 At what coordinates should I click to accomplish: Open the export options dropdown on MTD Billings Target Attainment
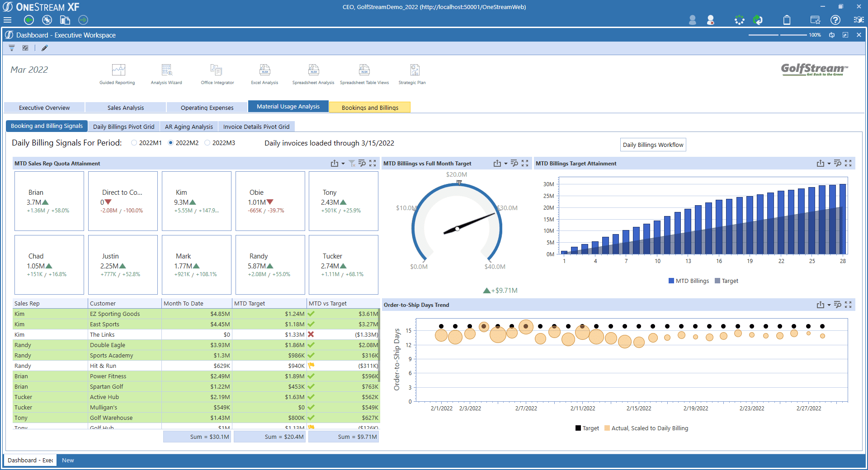(828, 163)
